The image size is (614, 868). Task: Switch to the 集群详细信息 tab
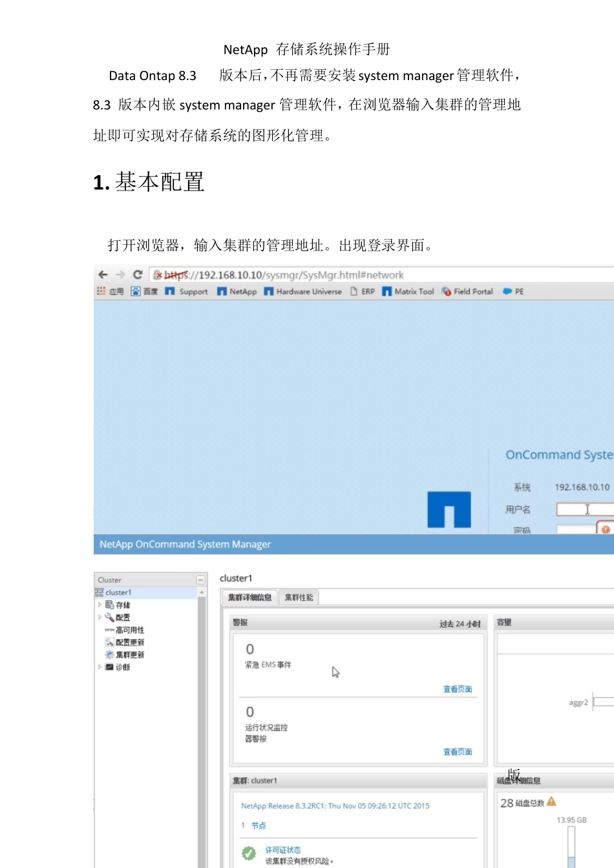(x=249, y=597)
